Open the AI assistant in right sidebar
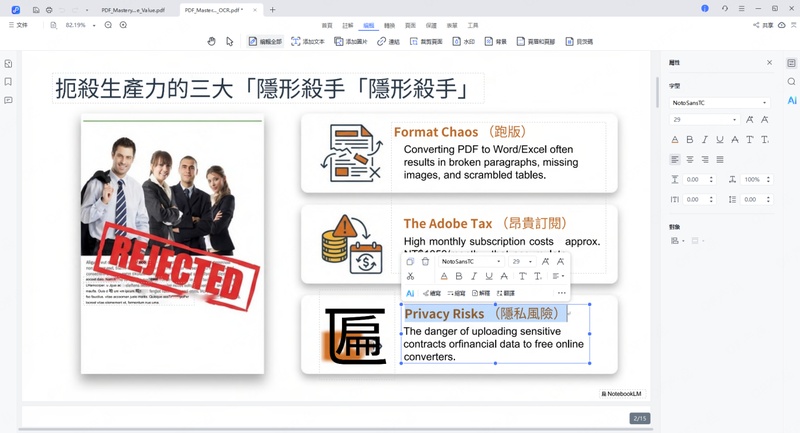The image size is (800, 433). [x=791, y=100]
